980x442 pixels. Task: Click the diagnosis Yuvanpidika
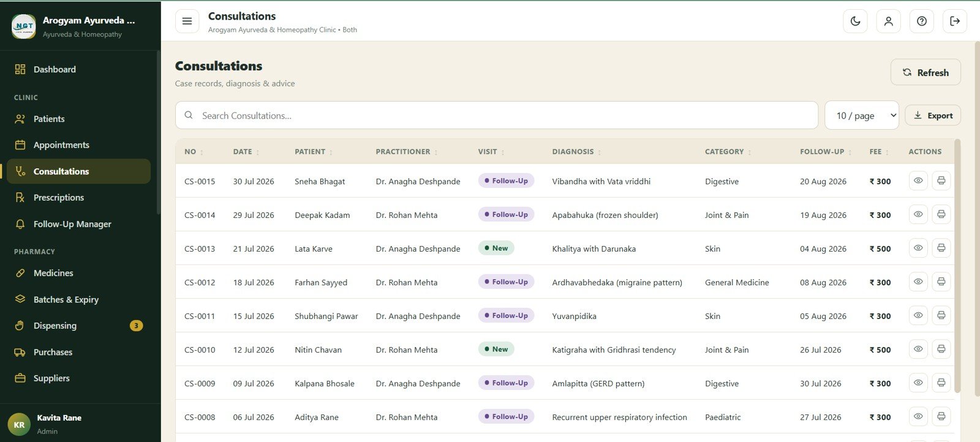(x=574, y=316)
